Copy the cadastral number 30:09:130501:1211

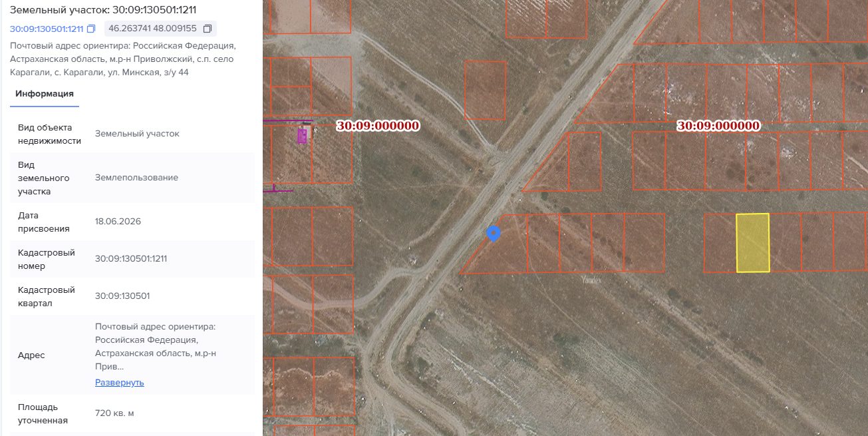click(91, 29)
